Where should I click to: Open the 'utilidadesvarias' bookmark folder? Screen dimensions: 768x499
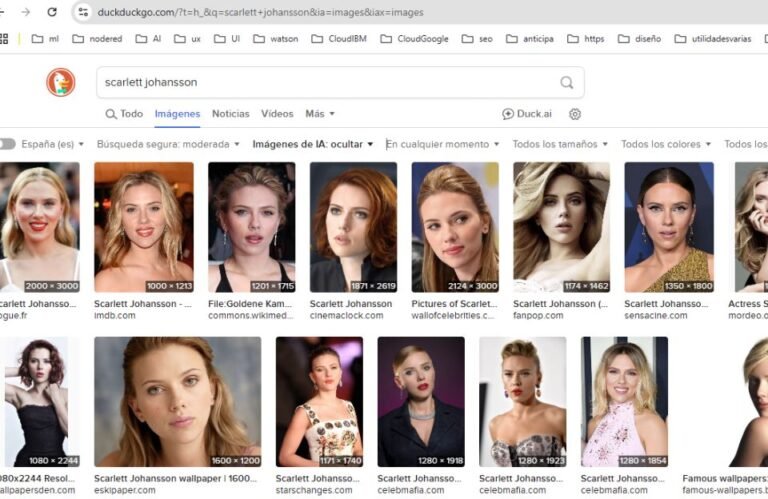click(x=713, y=39)
